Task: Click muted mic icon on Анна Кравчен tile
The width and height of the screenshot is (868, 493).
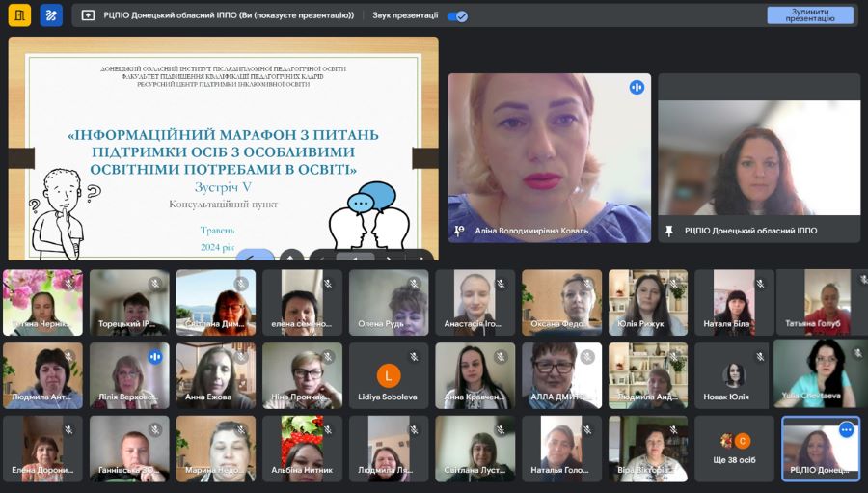Action: pyautogui.click(x=501, y=357)
